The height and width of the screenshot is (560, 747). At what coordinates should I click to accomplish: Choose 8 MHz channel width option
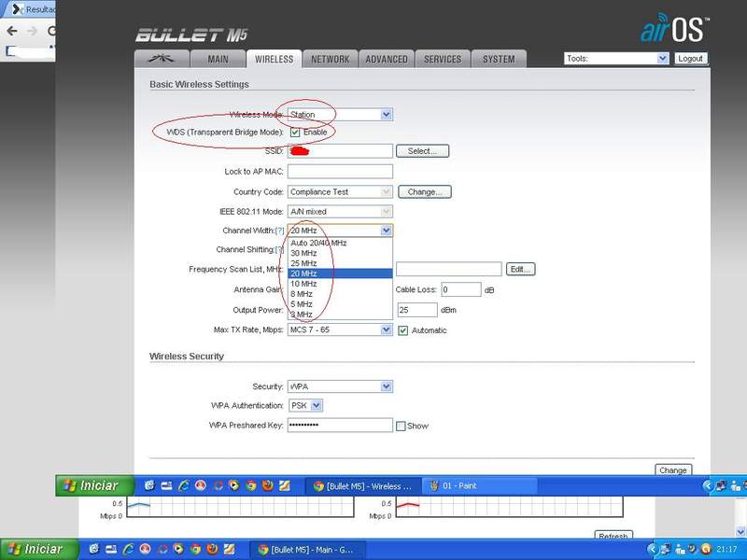click(x=340, y=294)
